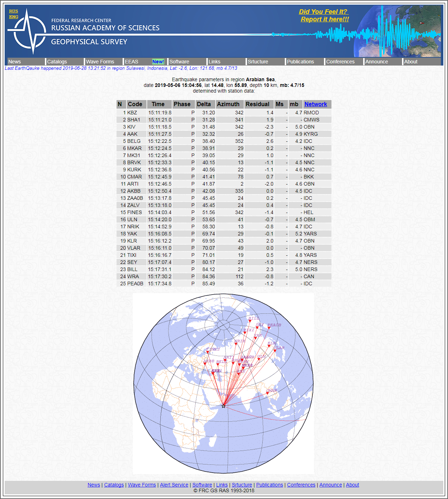
Task: Click the footer About link
Action: pyautogui.click(x=352, y=485)
